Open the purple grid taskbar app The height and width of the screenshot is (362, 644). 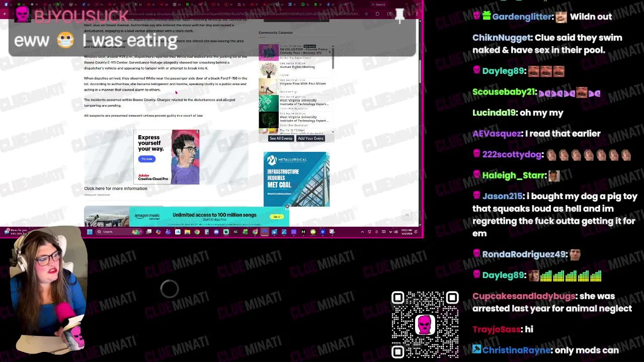(293, 232)
